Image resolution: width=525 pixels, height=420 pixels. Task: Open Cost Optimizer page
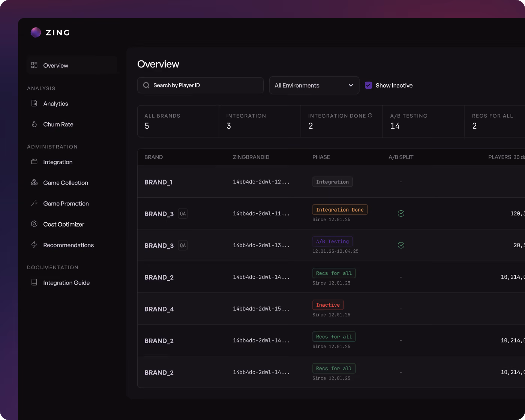coord(64,224)
